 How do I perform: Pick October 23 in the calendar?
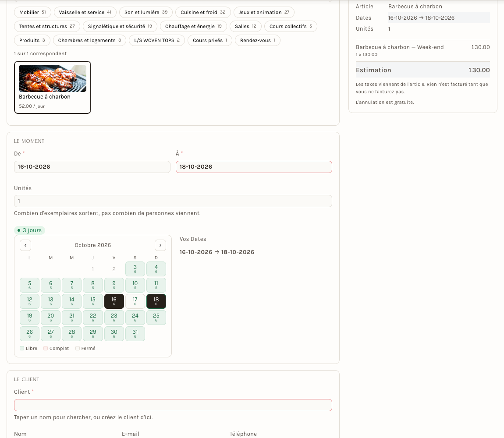[114, 318]
